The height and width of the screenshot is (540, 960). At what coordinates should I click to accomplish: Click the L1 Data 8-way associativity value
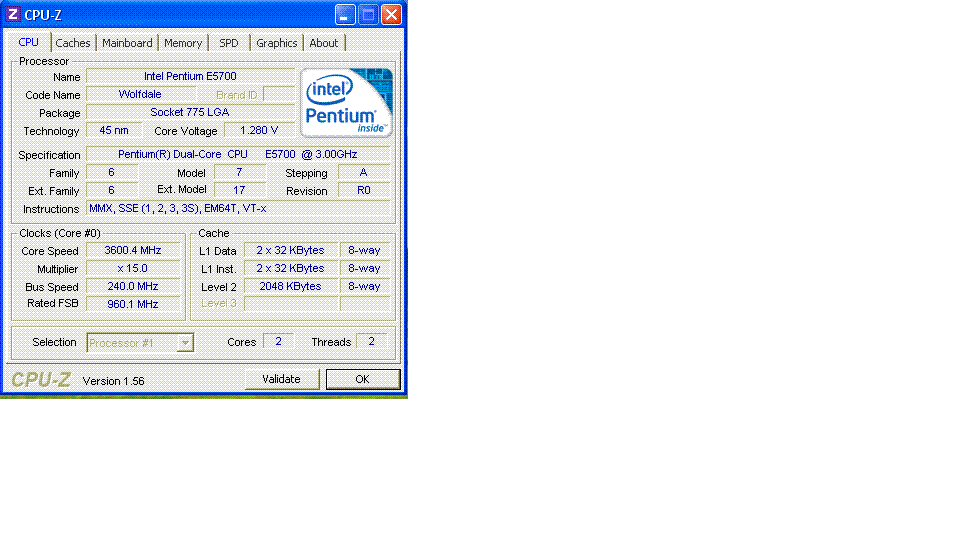tap(365, 250)
